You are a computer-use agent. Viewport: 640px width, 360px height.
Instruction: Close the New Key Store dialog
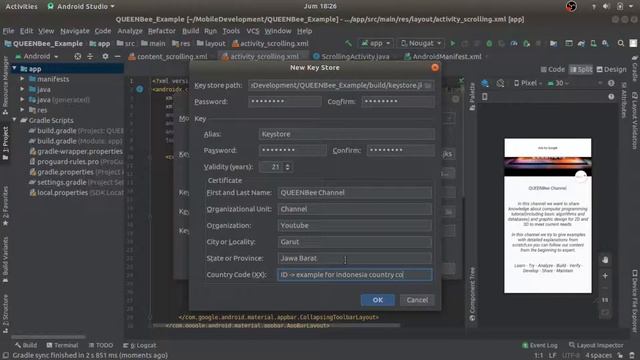click(435, 67)
